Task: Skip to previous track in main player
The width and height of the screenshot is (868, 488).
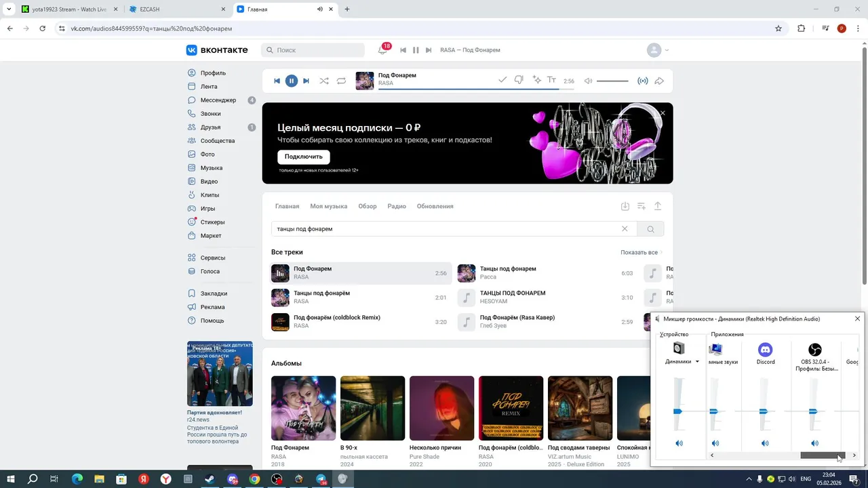Action: pyautogui.click(x=277, y=81)
